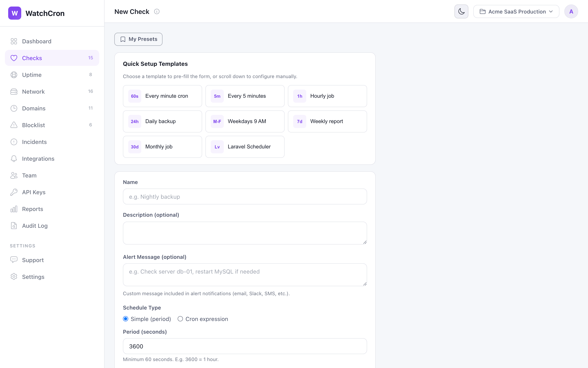Choose the Every minute cron template
The width and height of the screenshot is (588, 368).
click(x=162, y=96)
